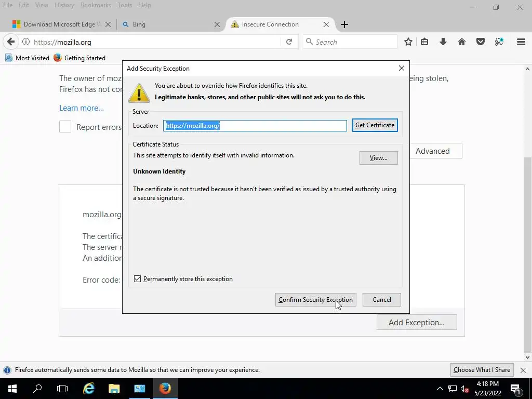
Task: Show hidden tray icons chevron
Action: click(x=440, y=389)
